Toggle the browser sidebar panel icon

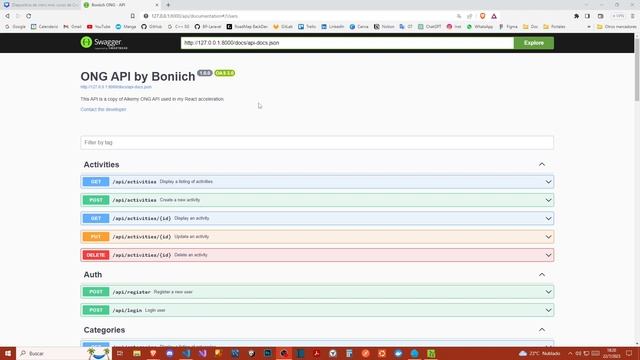587,16
